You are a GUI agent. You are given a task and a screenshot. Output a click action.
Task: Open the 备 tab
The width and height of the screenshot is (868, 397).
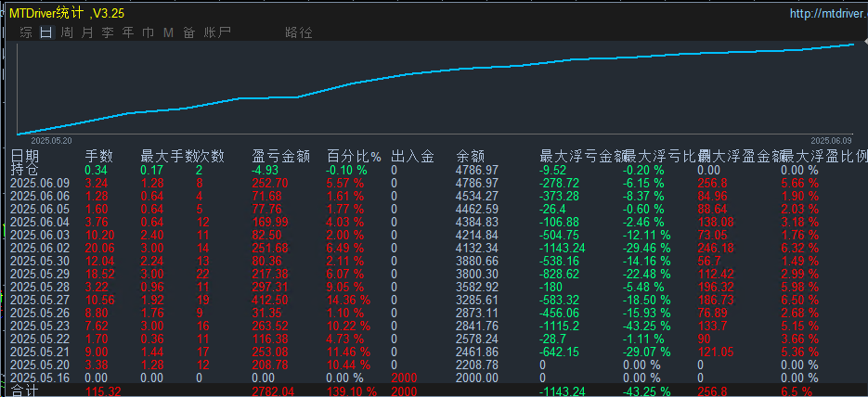coord(188,32)
